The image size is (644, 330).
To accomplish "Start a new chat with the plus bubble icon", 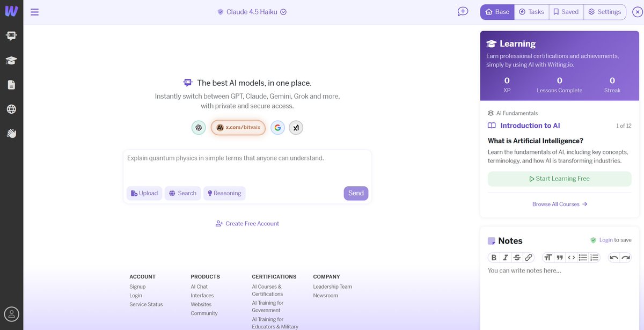I will click(463, 11).
